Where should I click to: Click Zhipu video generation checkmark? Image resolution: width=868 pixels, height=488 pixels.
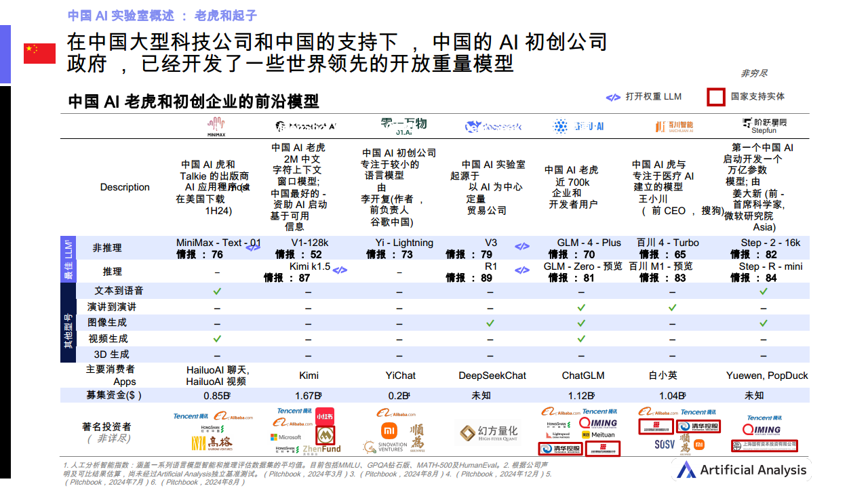pos(581,338)
